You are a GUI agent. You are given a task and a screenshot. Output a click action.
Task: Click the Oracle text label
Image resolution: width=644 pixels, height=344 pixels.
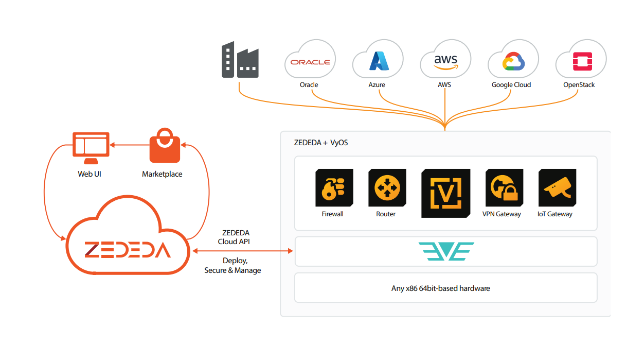[309, 84]
